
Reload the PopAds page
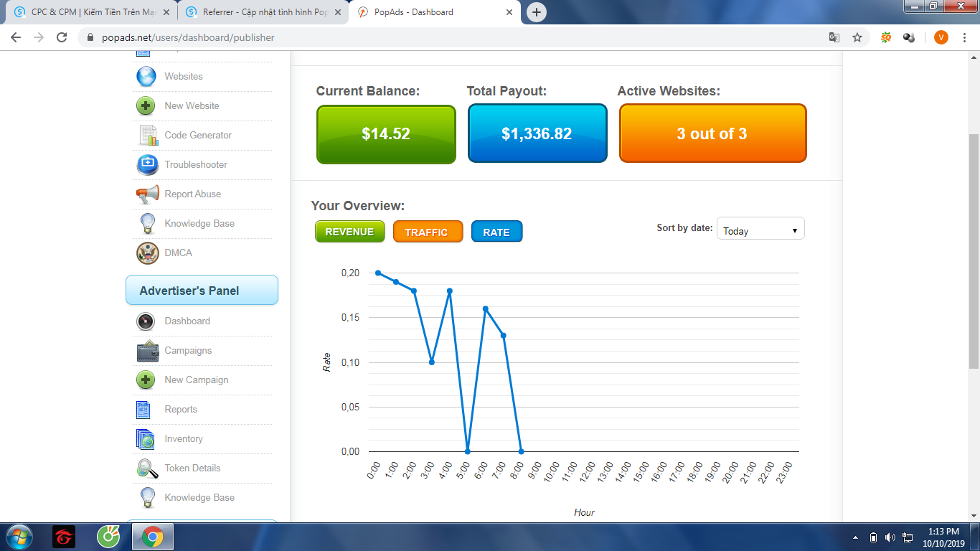click(62, 37)
